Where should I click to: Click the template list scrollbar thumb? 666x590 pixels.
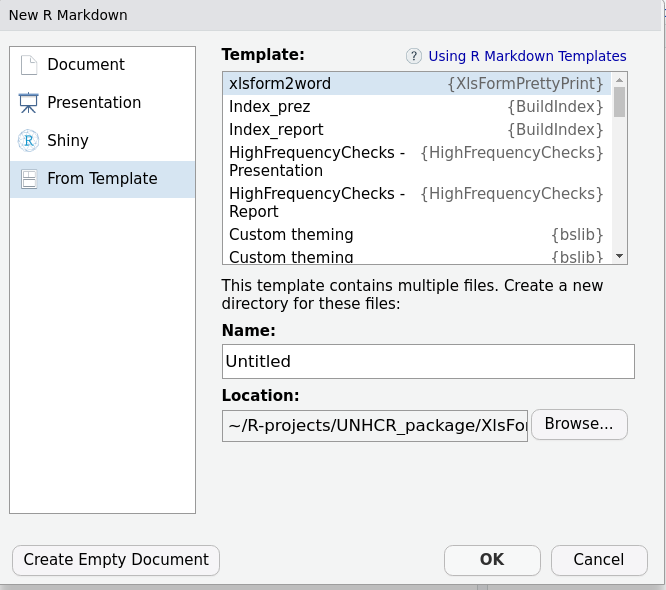coord(619,102)
